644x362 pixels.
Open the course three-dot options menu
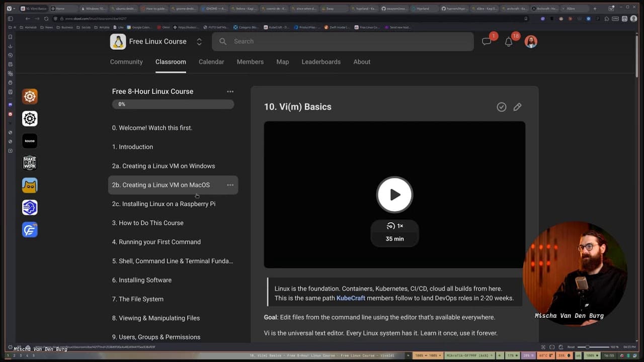230,92
